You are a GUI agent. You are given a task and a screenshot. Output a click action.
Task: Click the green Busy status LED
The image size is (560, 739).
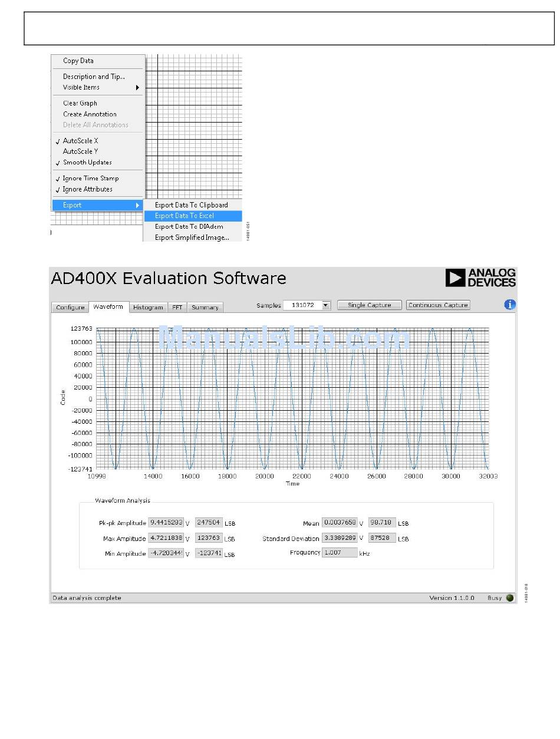(510, 598)
